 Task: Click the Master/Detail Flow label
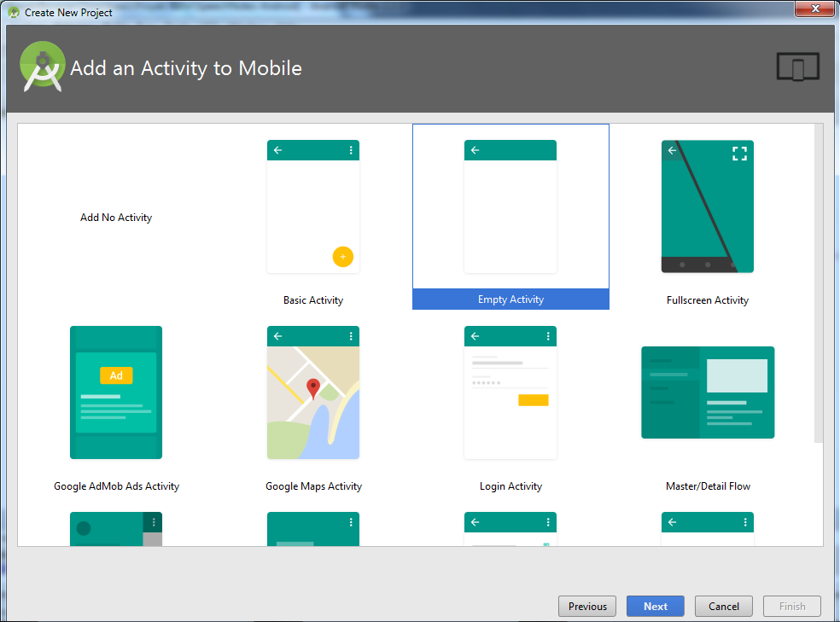708,486
